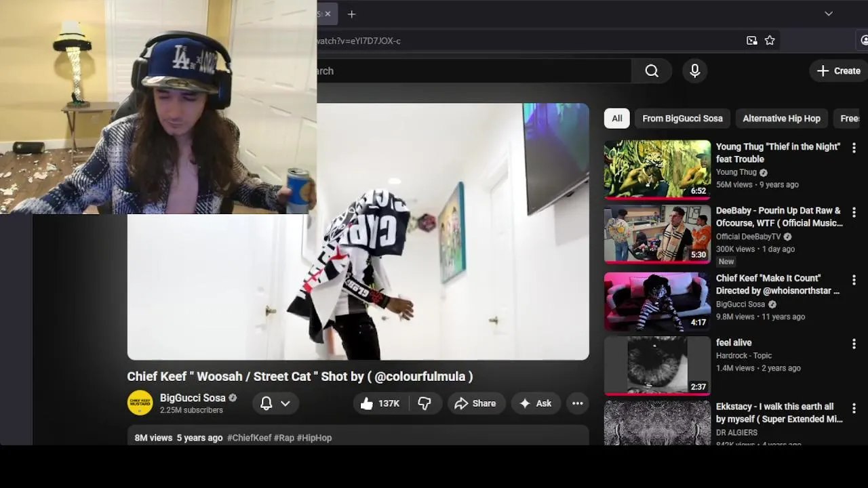Click the install app icon in address bar
Image resolution: width=868 pixels, height=488 pixels.
[751, 41]
